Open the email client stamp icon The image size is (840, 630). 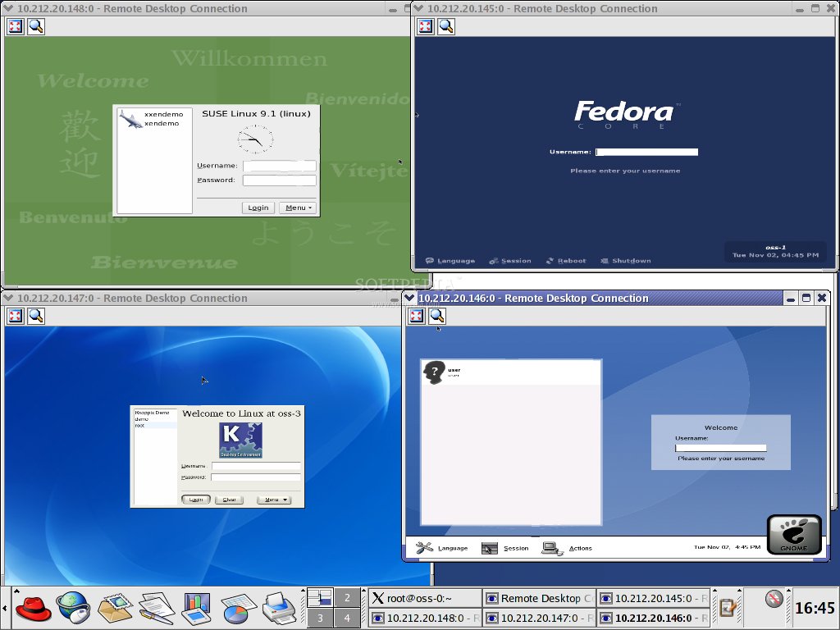click(x=115, y=609)
